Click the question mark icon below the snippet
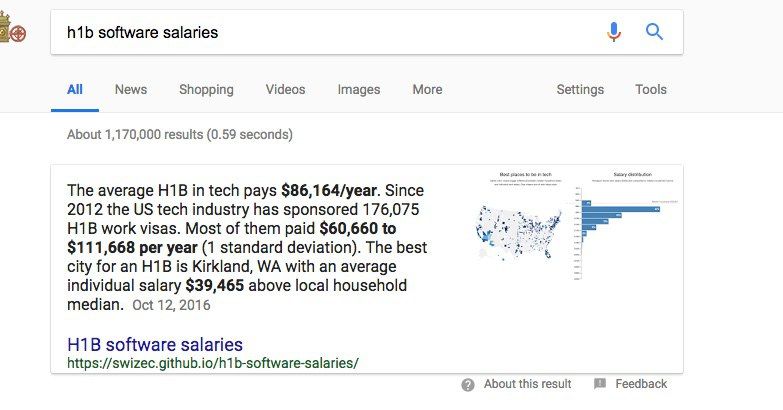The height and width of the screenshot is (410, 783). (x=468, y=384)
